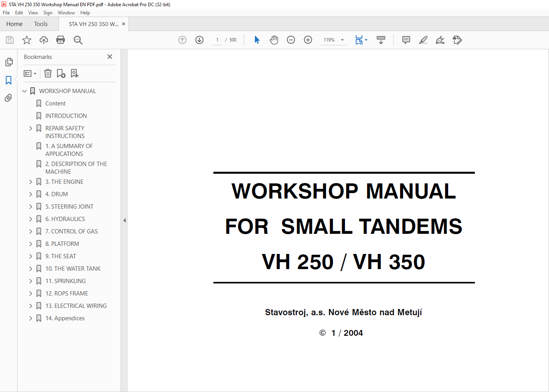Click the stamp tool icon

click(457, 40)
